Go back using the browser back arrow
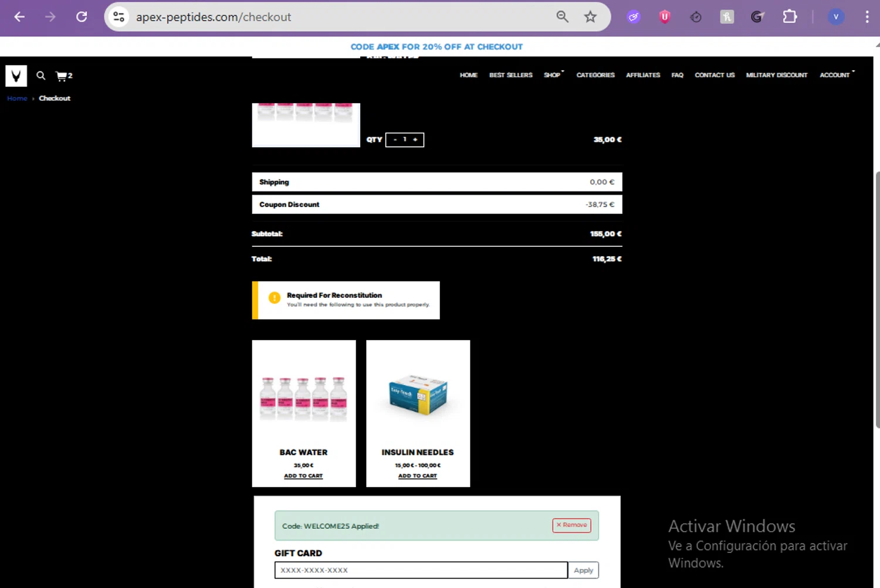The height and width of the screenshot is (588, 880). point(19,17)
